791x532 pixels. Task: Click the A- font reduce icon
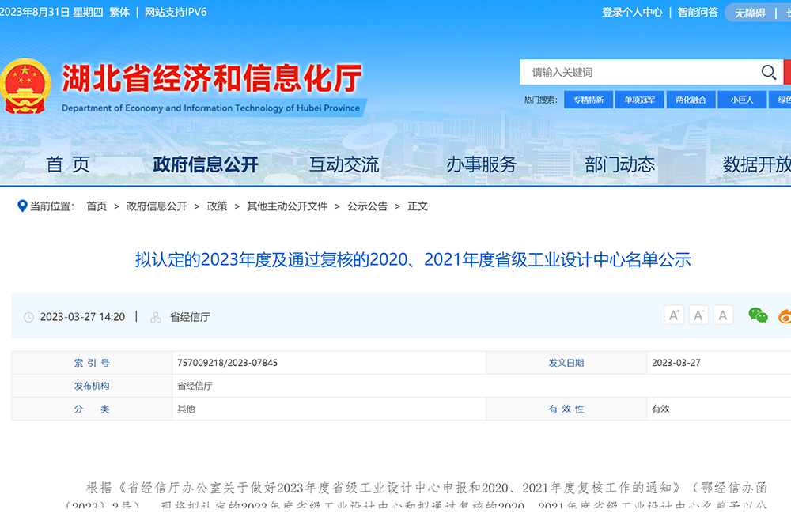(x=698, y=314)
